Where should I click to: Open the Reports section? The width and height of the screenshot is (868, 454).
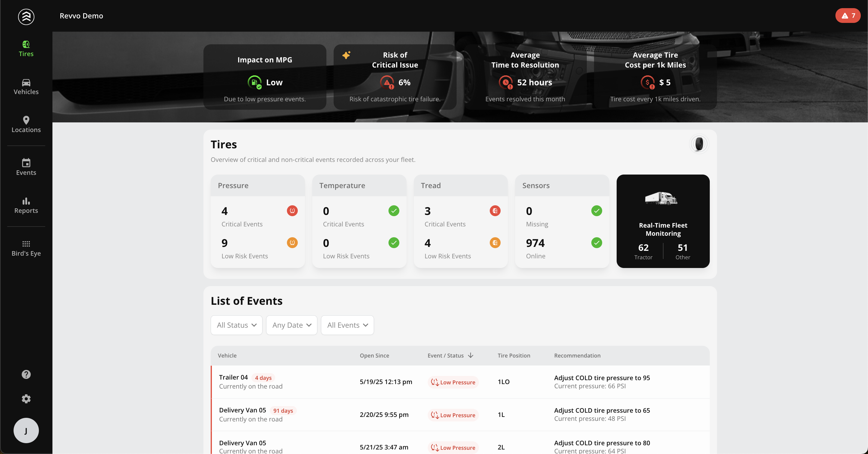pyautogui.click(x=26, y=205)
